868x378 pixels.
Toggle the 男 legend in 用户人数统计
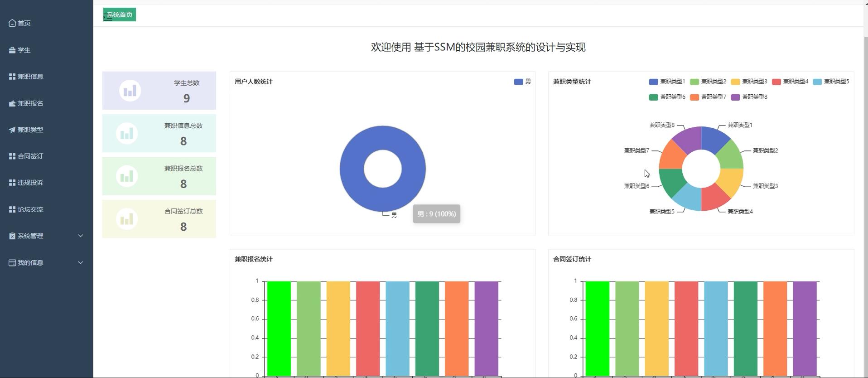(x=522, y=82)
